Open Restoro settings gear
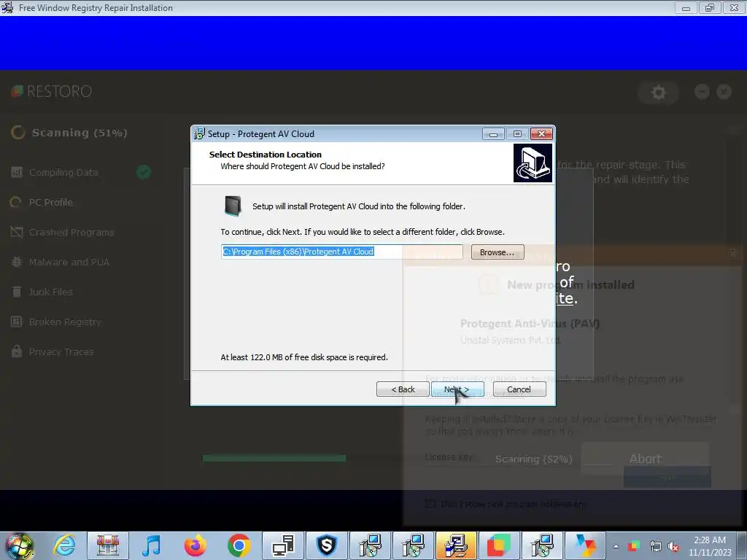This screenshot has width=747, height=560. (659, 92)
